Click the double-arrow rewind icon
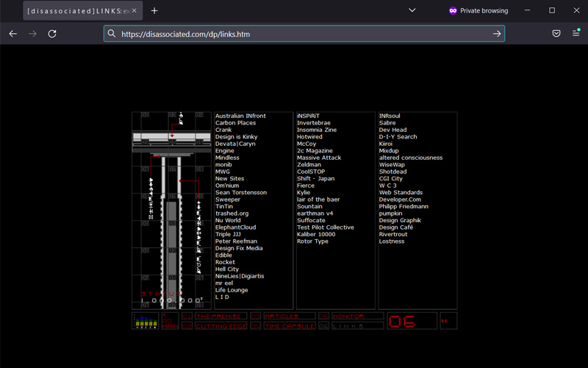This screenshot has width=588, height=368. coord(448,321)
